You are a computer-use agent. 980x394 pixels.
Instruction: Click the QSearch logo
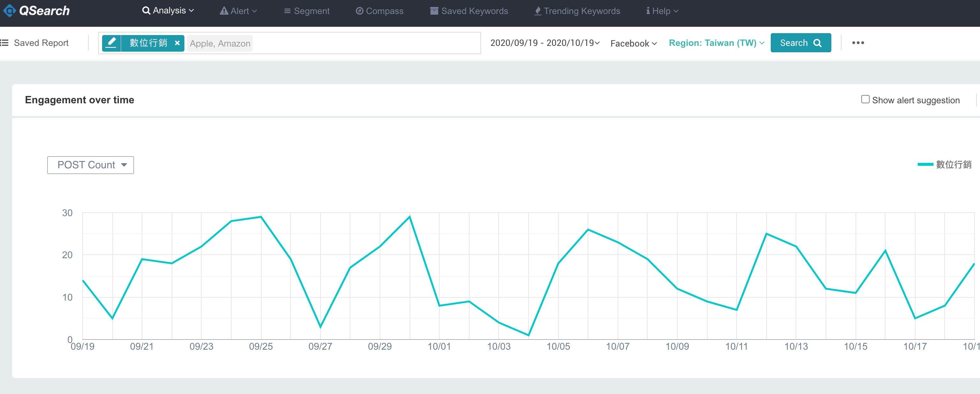pos(37,11)
